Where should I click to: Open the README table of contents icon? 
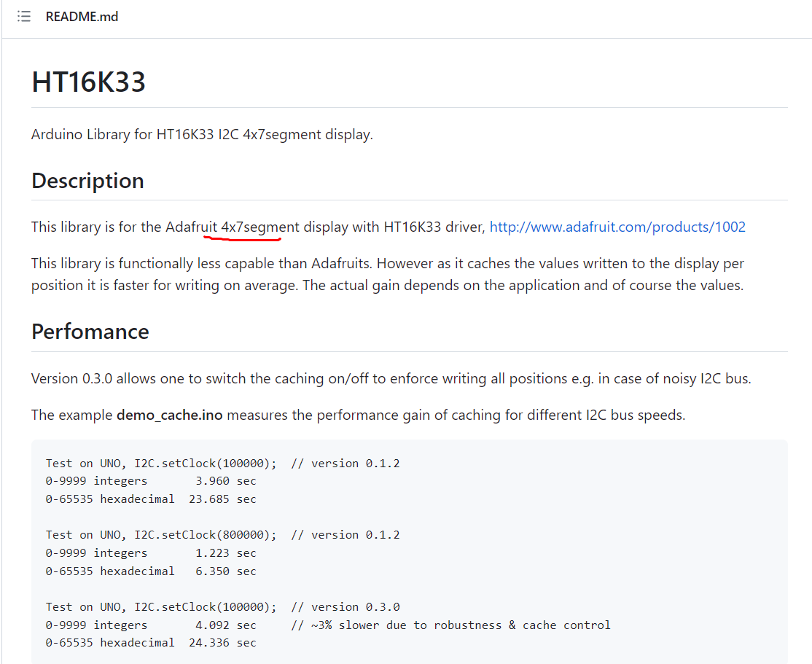tap(24, 16)
